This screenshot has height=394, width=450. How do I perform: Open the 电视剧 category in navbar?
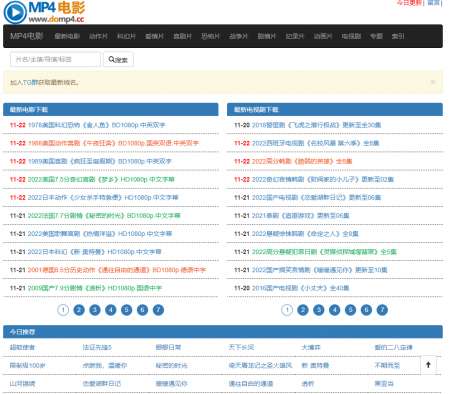(351, 36)
